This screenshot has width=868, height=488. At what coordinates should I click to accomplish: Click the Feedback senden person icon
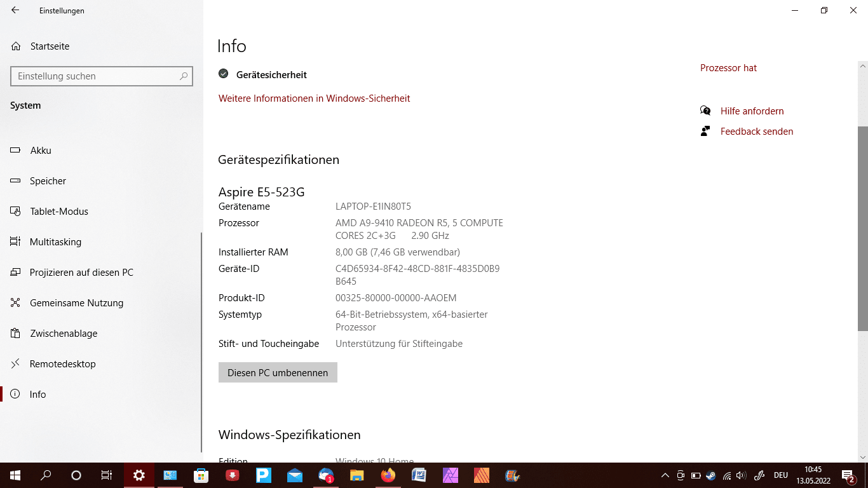(705, 131)
